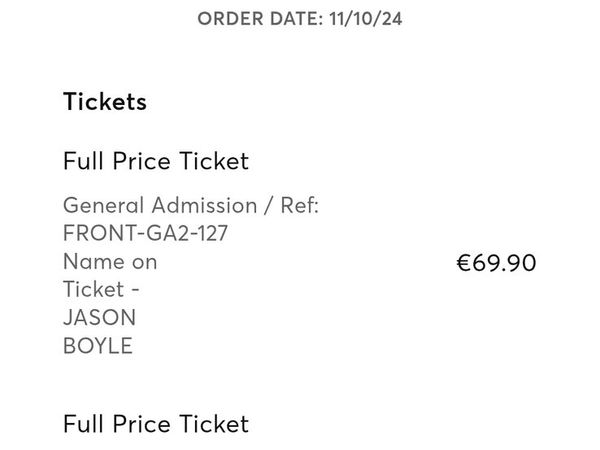
Task: Click the word 'Price' in first ticket title
Action: click(141, 161)
